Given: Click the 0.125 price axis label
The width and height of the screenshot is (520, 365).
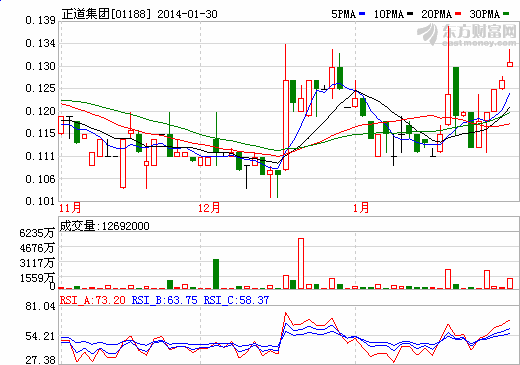Looking at the screenshot, I should pyautogui.click(x=40, y=89).
